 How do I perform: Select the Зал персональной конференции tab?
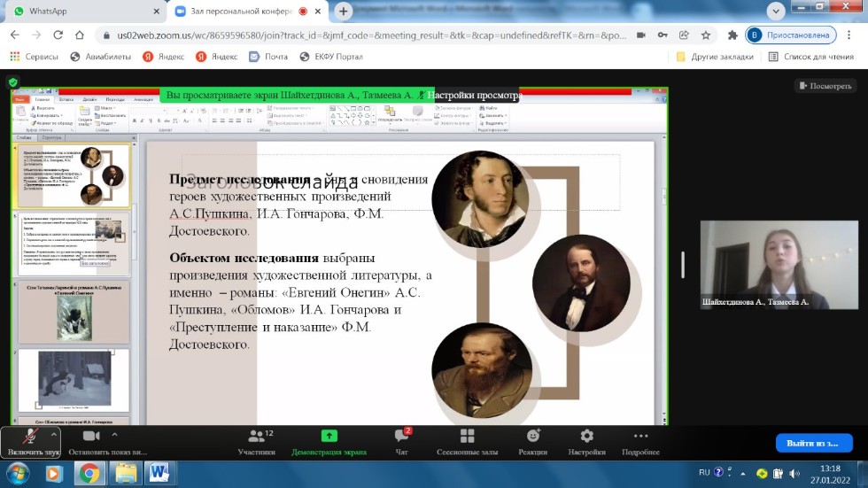241,11
